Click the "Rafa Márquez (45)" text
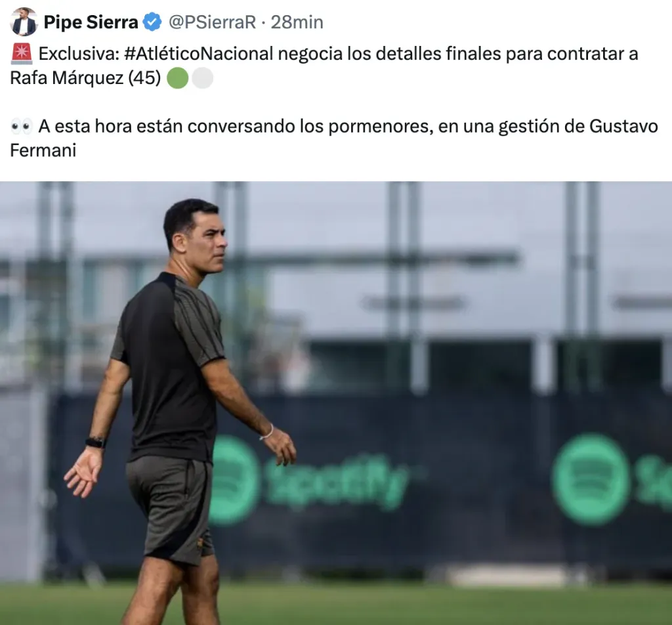Screen dimensions: 672x625 pos(85,78)
